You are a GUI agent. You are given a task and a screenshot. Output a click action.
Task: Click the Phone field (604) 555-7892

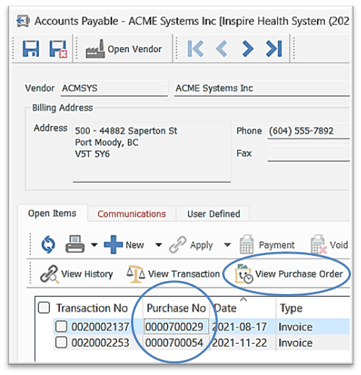tap(308, 130)
